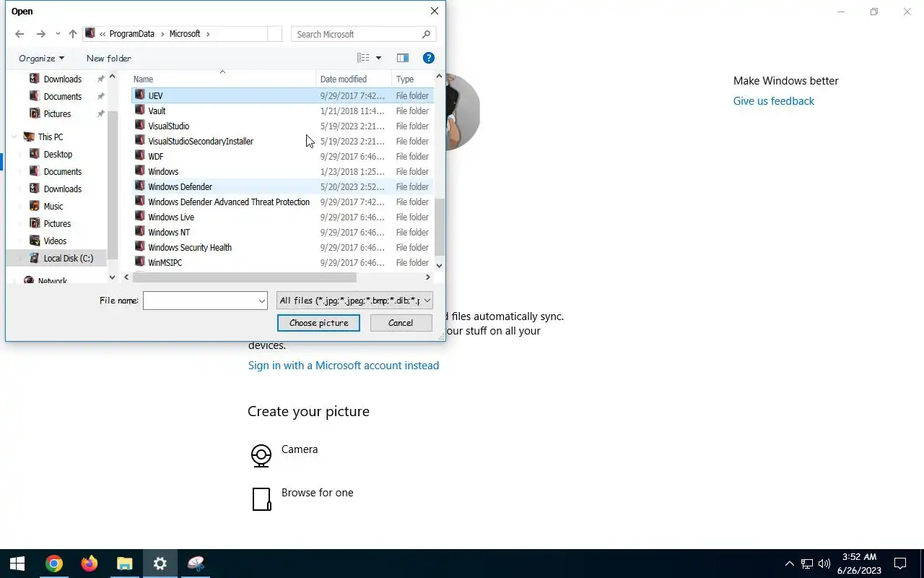Select the WDF folder icon

click(140, 156)
